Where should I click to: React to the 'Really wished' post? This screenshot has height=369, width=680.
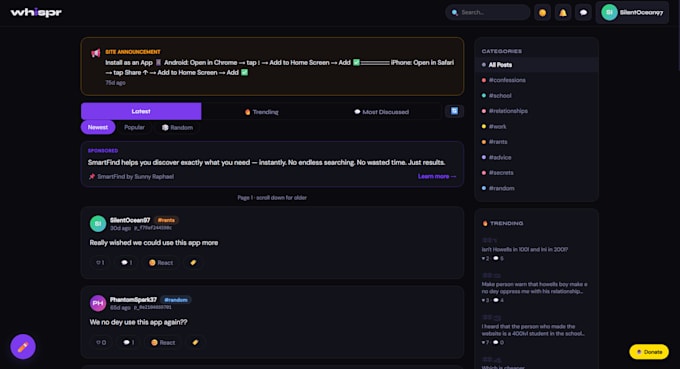tap(161, 263)
